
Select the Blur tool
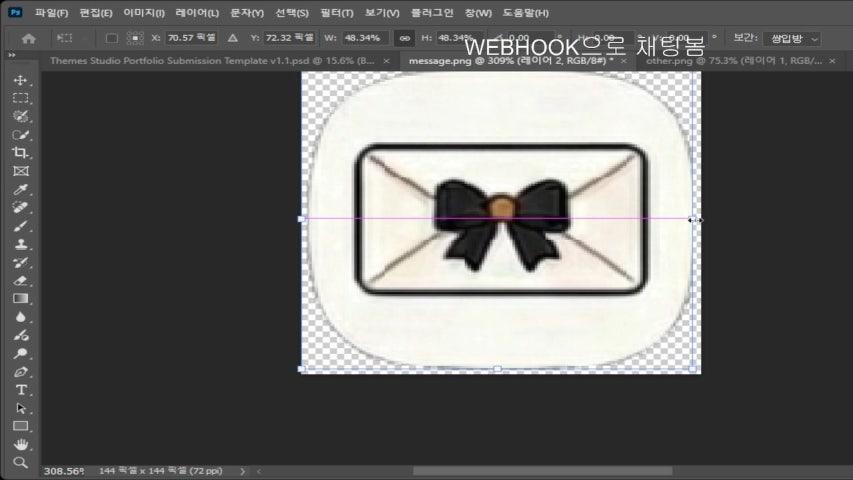pyautogui.click(x=21, y=317)
